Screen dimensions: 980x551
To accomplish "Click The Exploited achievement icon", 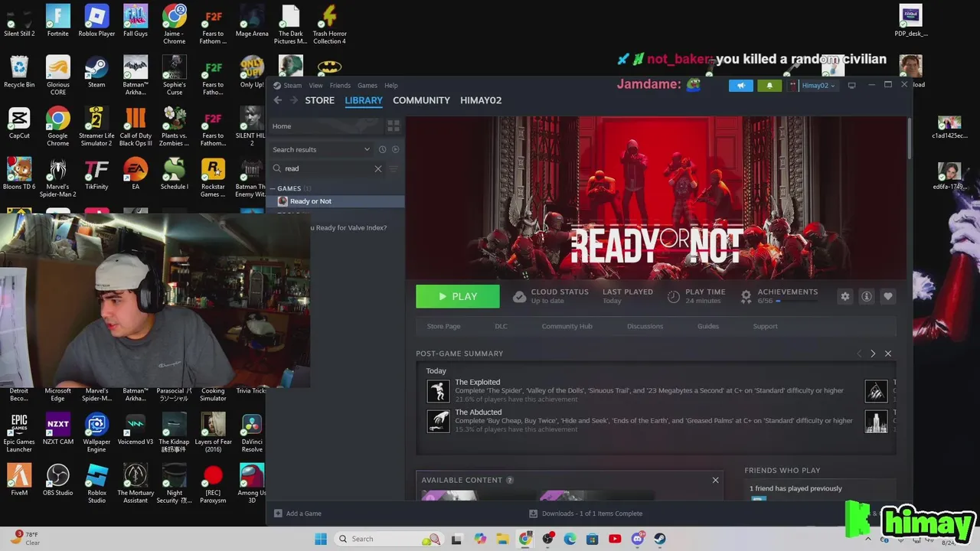I will click(438, 391).
